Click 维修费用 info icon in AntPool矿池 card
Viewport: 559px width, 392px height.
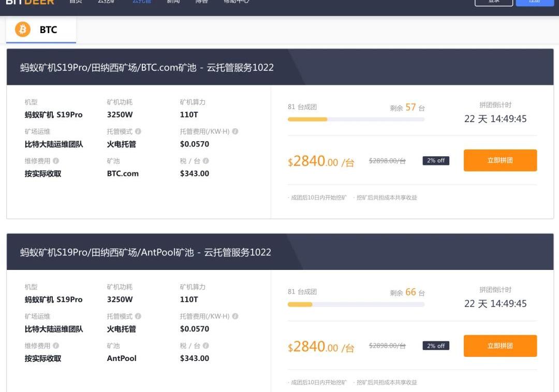[56, 345]
